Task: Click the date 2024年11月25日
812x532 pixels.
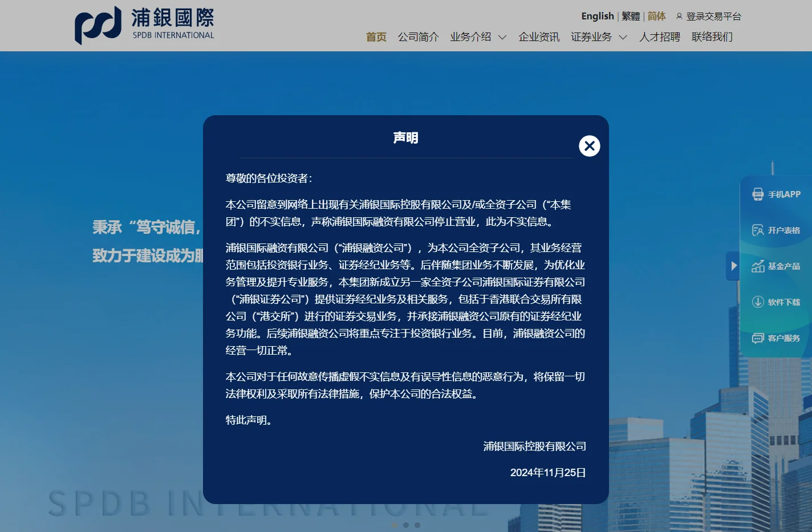Action: pyautogui.click(x=548, y=473)
